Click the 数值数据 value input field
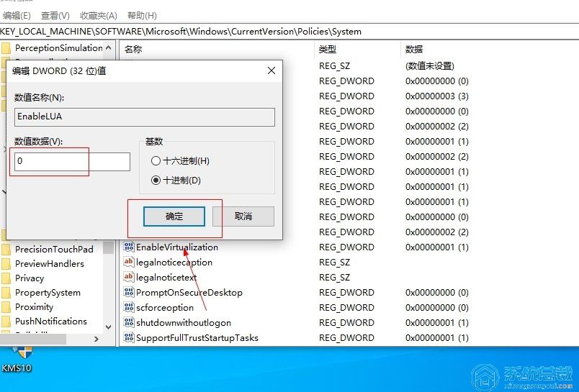The image size is (579, 392). tap(72, 162)
